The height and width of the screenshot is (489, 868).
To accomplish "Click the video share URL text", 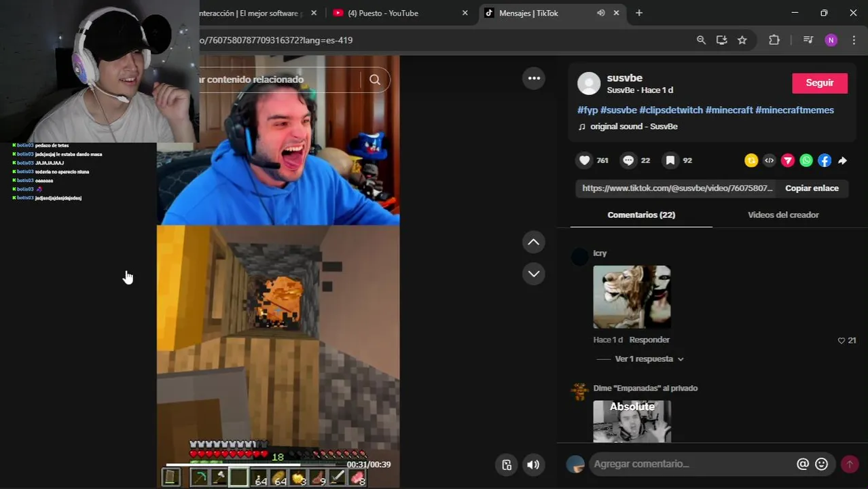I will click(677, 188).
